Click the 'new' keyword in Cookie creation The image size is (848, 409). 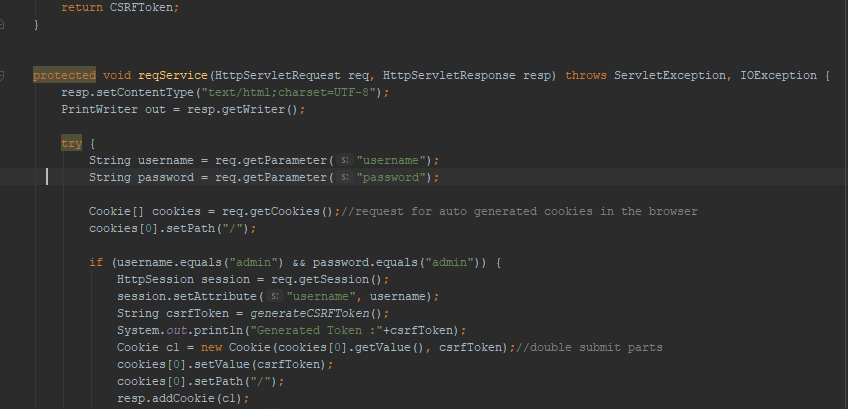211,347
